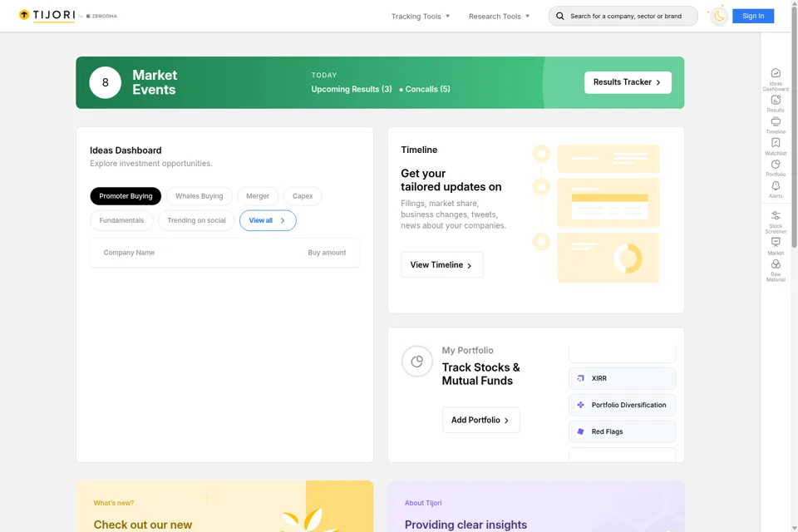Click the Buy amount column header
Image resolution: width=798 pixels, height=532 pixels.
pos(327,253)
